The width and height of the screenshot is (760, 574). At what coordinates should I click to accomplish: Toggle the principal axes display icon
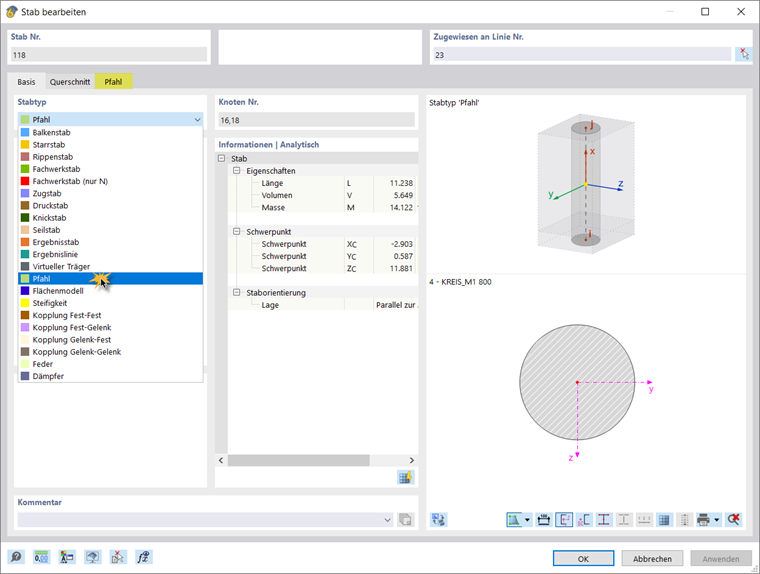tap(564, 520)
